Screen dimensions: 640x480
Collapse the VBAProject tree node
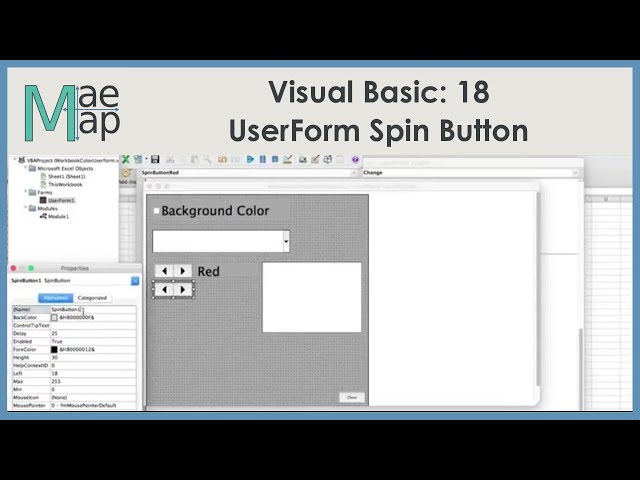coord(15,160)
